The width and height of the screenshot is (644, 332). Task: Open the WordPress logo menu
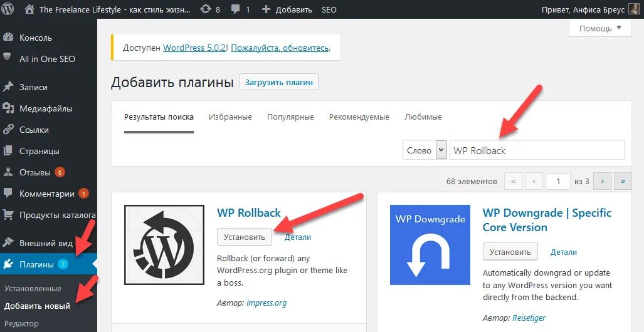pos(8,9)
